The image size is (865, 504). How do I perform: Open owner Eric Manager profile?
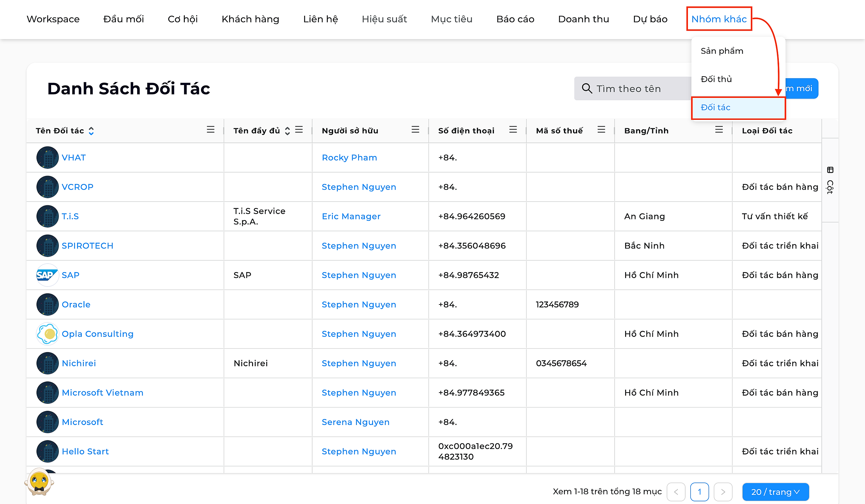click(351, 216)
